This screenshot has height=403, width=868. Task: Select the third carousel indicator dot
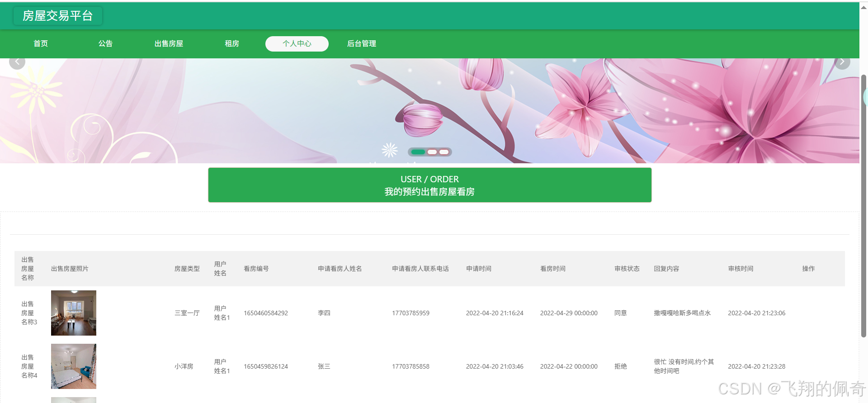tap(444, 152)
